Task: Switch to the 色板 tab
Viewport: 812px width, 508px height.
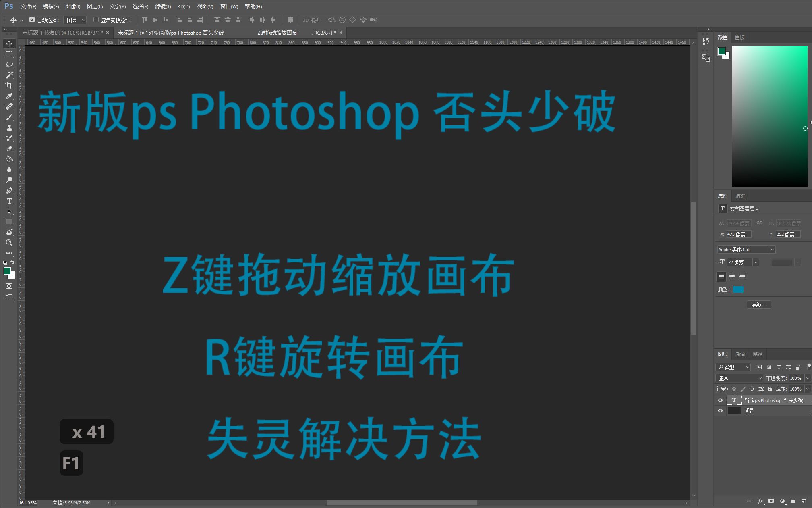Action: click(739, 37)
